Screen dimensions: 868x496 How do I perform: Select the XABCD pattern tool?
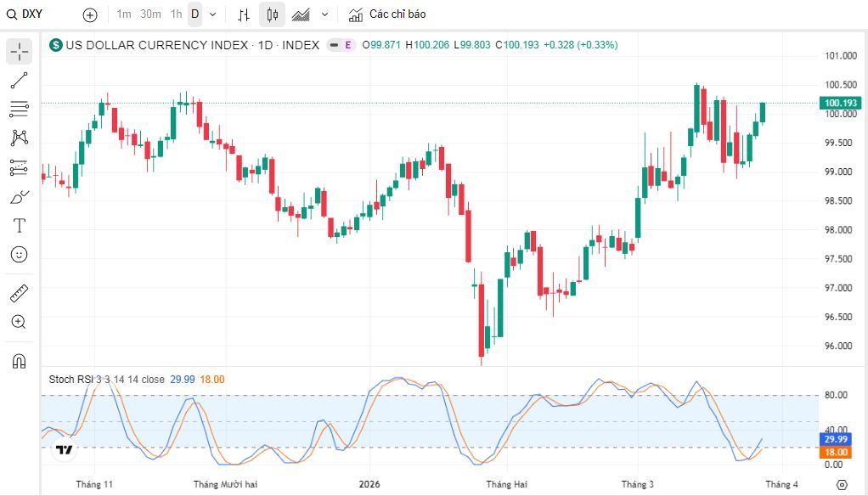pos(20,138)
